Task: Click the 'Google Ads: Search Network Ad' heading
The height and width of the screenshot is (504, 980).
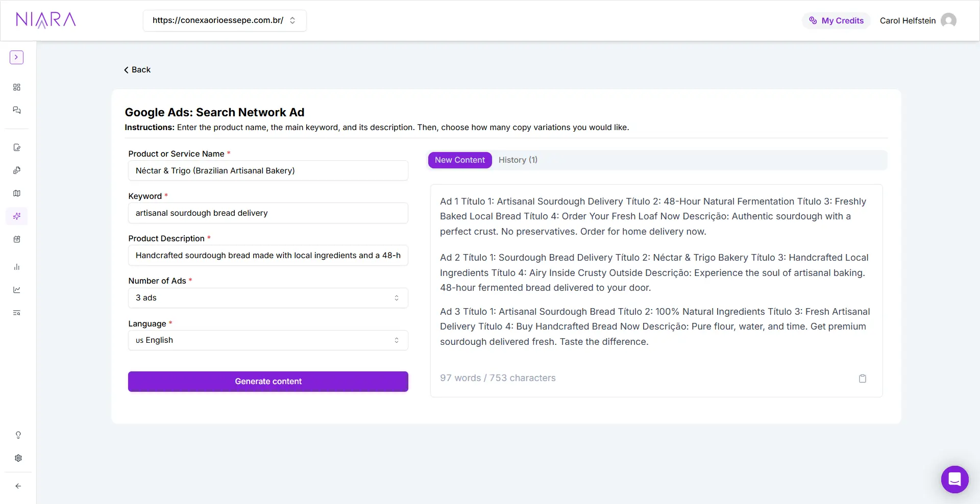Action: coord(214,112)
